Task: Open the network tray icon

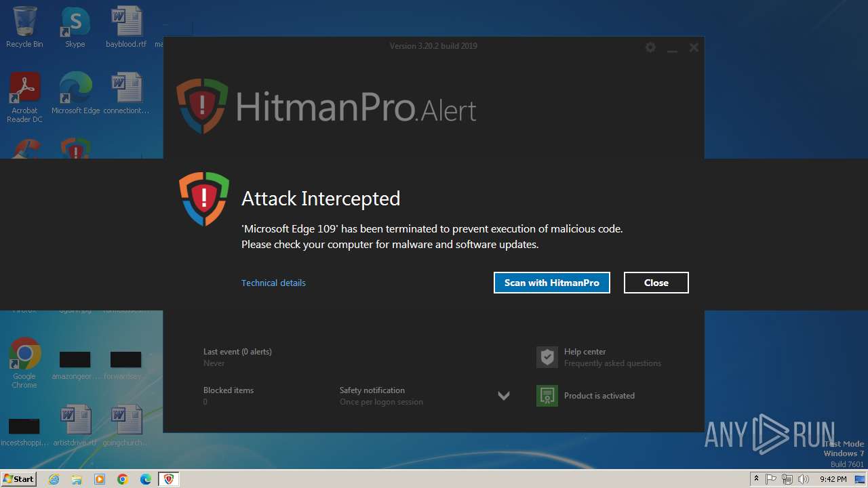Action: (x=787, y=479)
